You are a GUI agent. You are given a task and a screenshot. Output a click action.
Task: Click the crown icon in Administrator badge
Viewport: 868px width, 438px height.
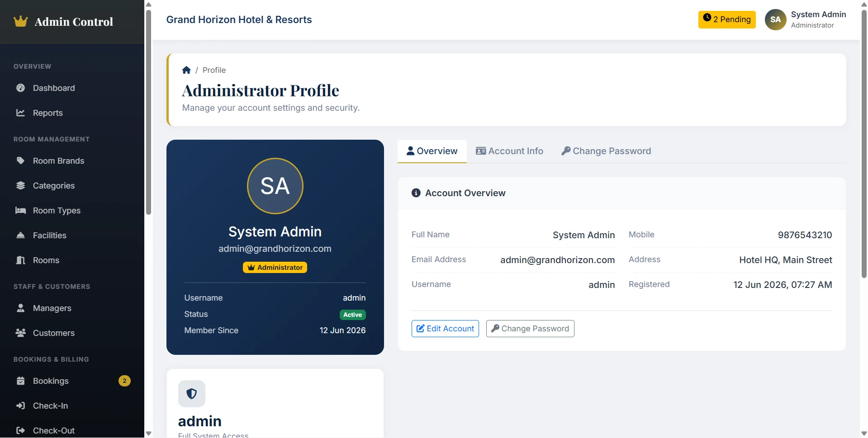click(x=251, y=268)
